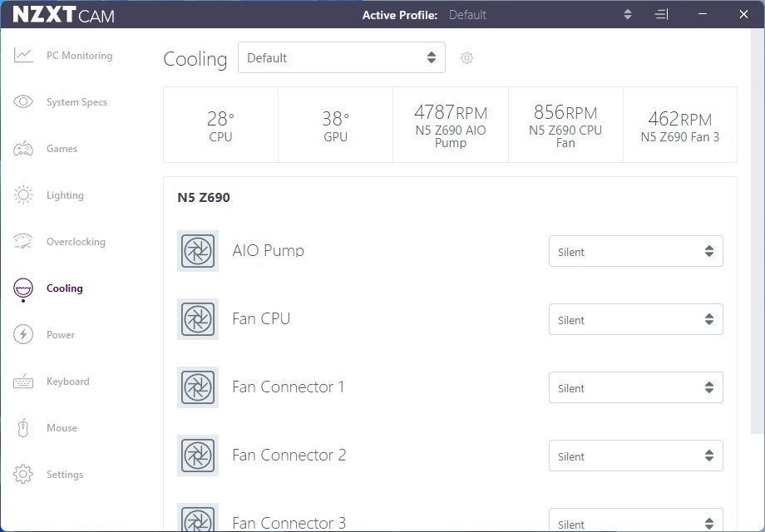Open the AIO Pump Silent dropdown
The image size is (765, 532).
(x=636, y=252)
